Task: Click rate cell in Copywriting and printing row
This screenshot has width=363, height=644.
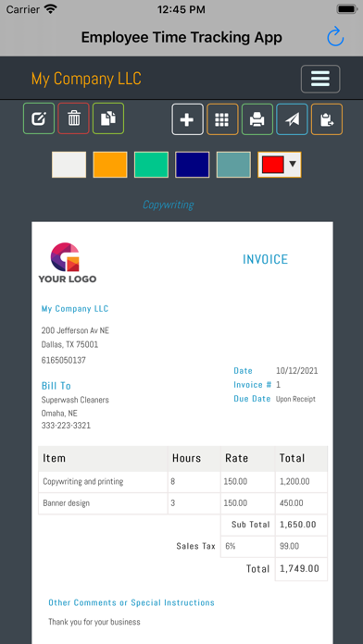Action: click(248, 482)
